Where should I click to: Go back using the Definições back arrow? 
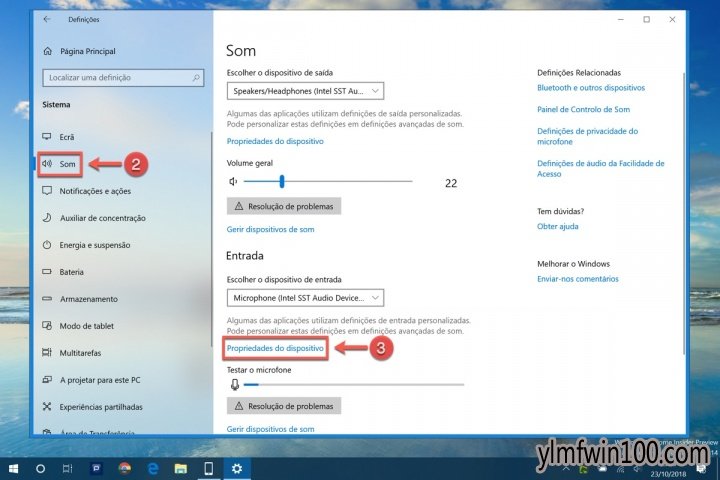[47, 19]
